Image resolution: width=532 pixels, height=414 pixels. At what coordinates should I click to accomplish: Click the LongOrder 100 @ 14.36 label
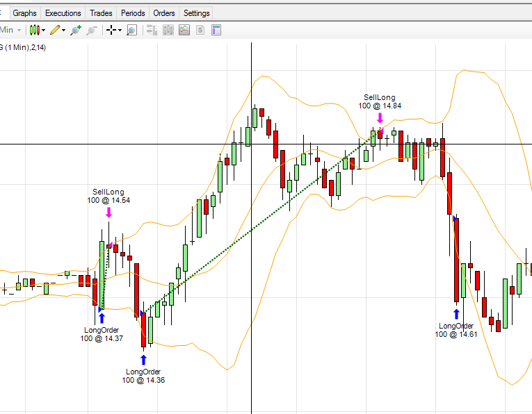click(143, 376)
